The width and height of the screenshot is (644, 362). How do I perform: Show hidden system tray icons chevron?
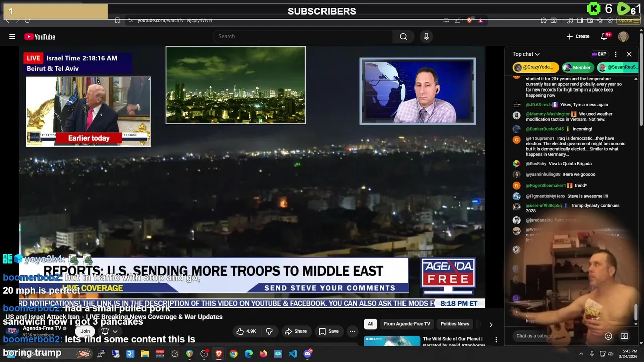coord(581,354)
